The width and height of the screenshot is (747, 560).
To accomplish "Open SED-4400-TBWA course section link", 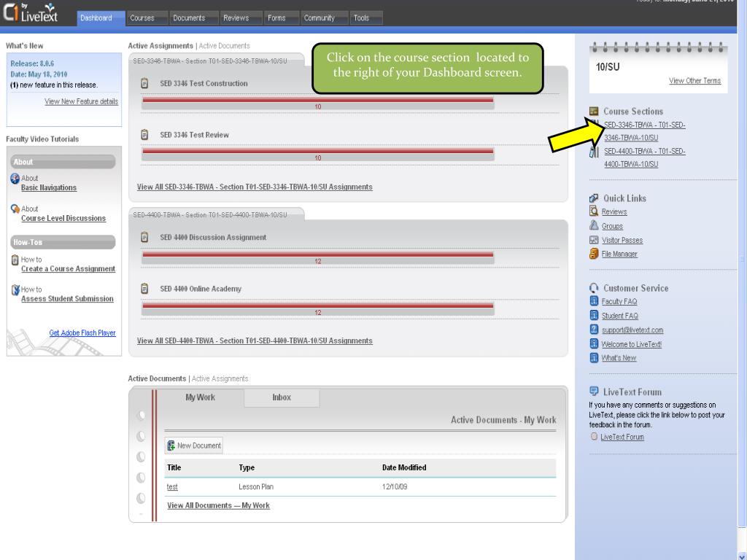I will 645,157.
